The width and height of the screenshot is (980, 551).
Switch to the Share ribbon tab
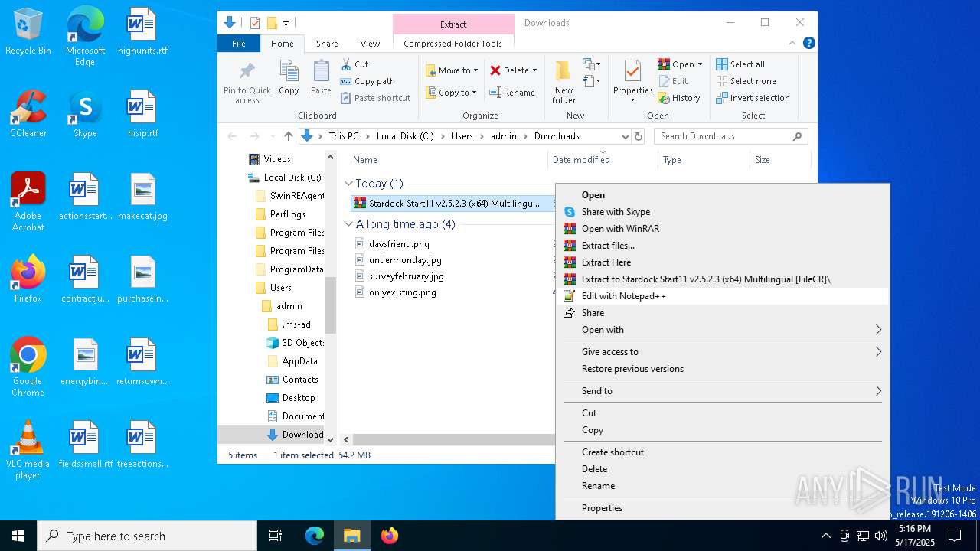pyautogui.click(x=327, y=44)
